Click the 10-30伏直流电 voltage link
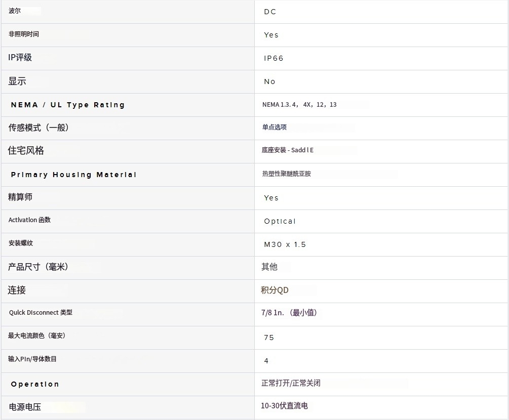Viewport: 509px width, 420px height. pyautogui.click(x=284, y=406)
